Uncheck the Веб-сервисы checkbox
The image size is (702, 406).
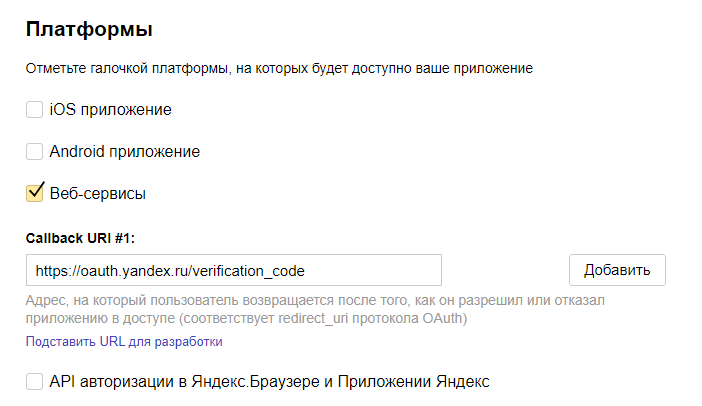34,193
